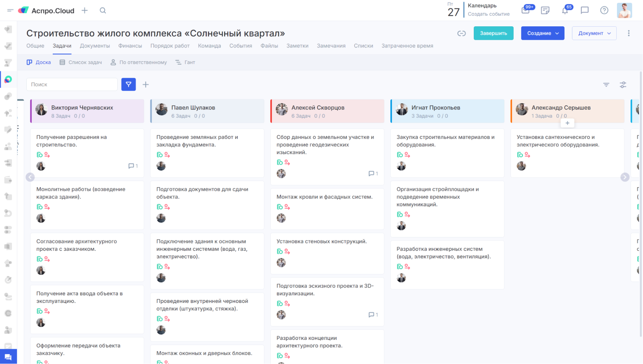Click assignee avatar on Согласование архитектурного проекта card

41,271
